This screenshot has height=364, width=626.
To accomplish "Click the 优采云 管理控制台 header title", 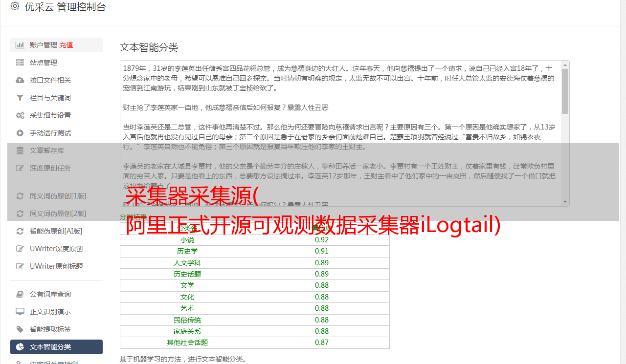I will (65, 7).
